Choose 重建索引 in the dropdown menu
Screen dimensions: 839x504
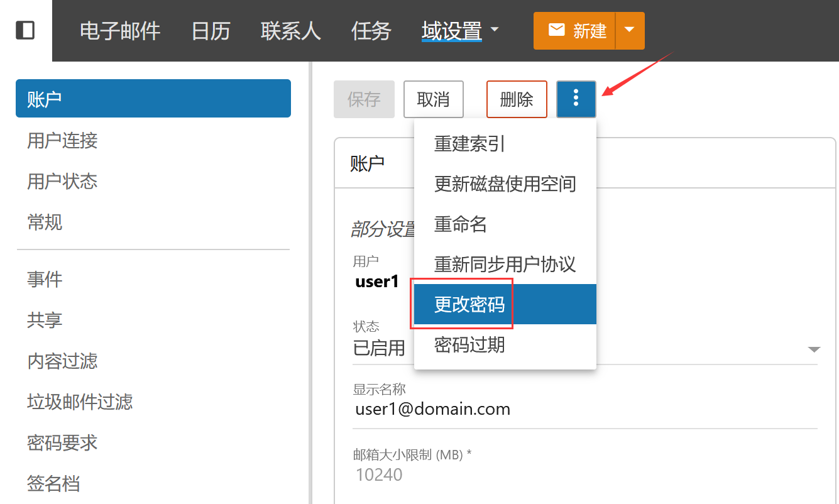pos(469,144)
